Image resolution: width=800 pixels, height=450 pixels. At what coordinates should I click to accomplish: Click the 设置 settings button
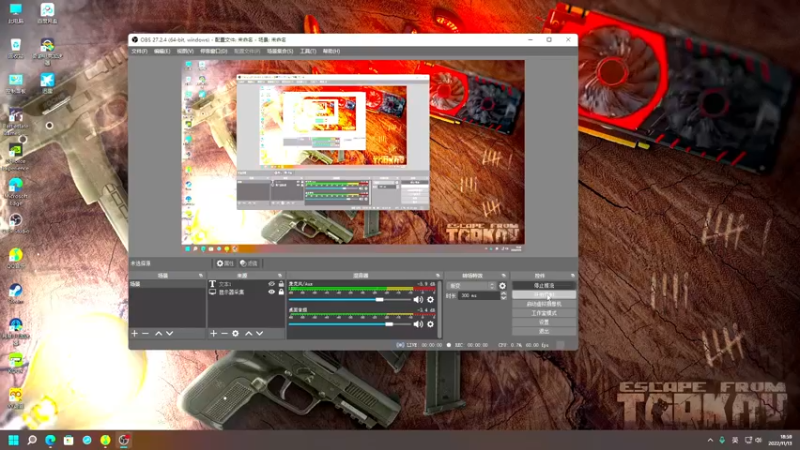click(544, 322)
